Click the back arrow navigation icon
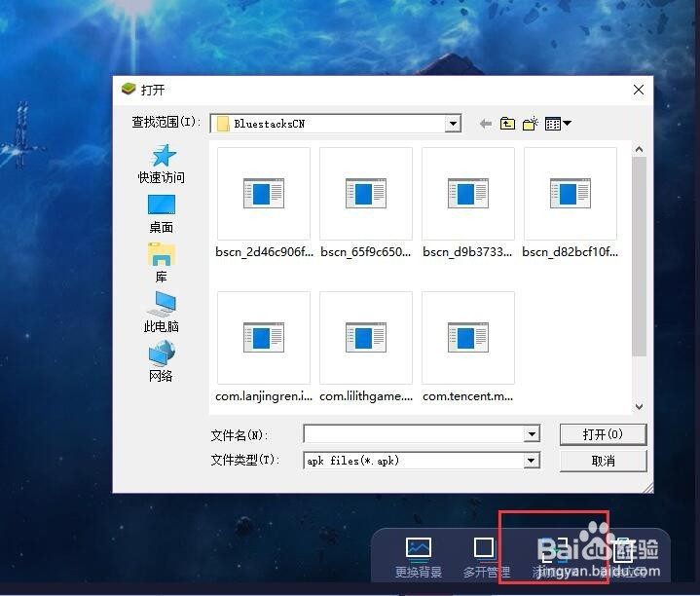Screen dimensions: 700x596 486,124
